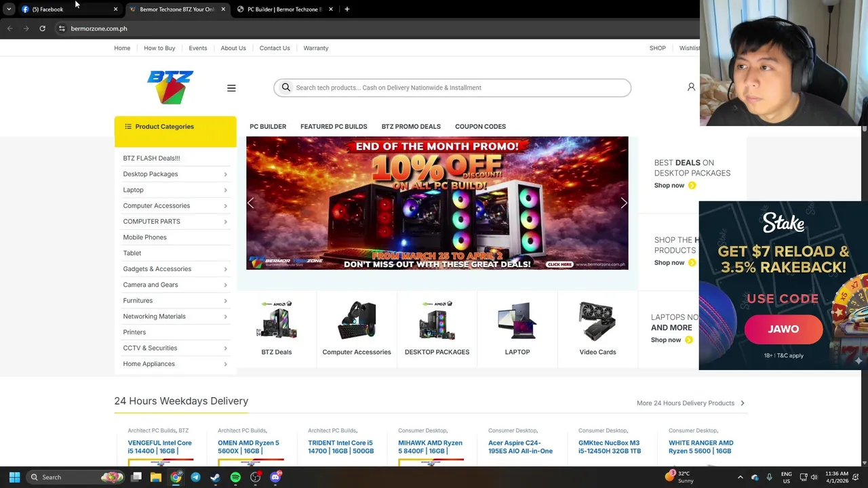Click the JAWO code button on Stake ad
Screen dimensions: 868x488
(783, 329)
